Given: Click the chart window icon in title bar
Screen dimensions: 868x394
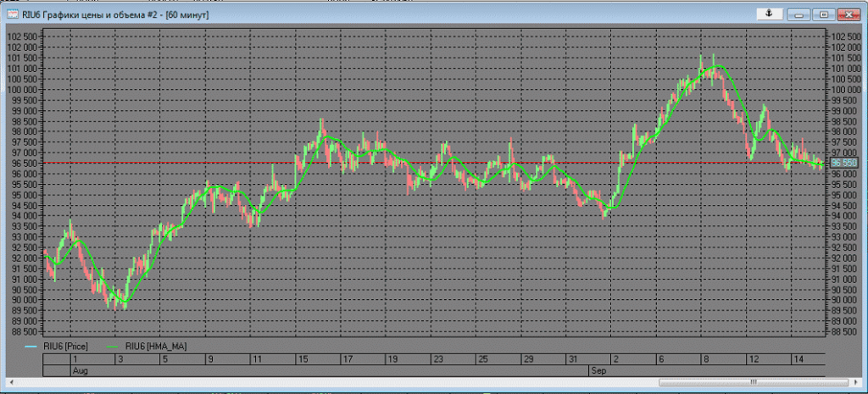Looking at the screenshot, I should (x=13, y=14).
